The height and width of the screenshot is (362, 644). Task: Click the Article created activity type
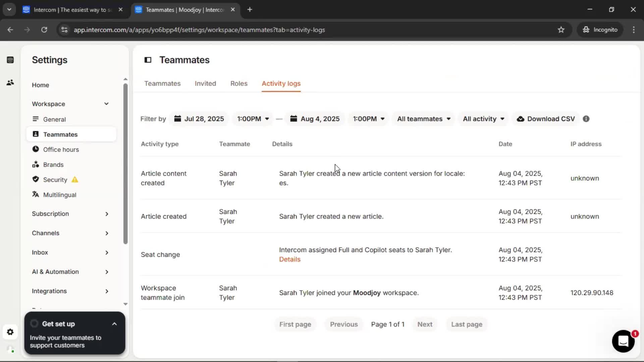point(164,216)
